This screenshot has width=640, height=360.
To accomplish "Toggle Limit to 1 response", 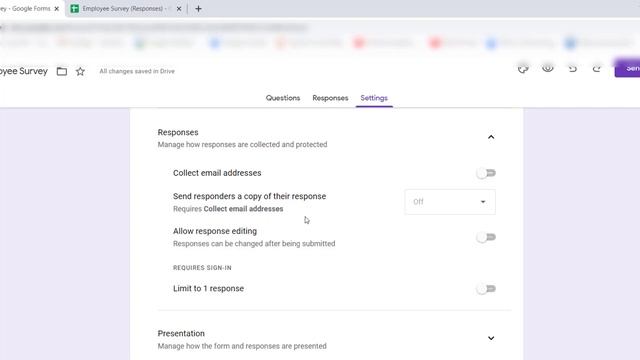I will click(x=486, y=289).
